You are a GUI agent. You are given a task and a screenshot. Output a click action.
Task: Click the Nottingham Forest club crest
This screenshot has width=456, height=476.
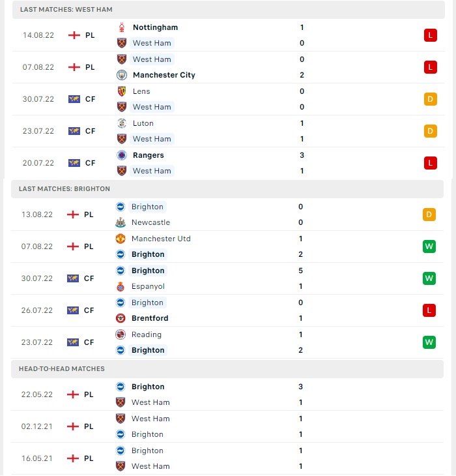(122, 27)
